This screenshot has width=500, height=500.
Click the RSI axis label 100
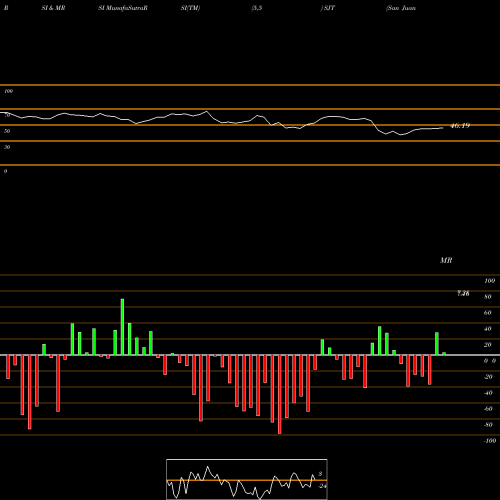coord(8,91)
